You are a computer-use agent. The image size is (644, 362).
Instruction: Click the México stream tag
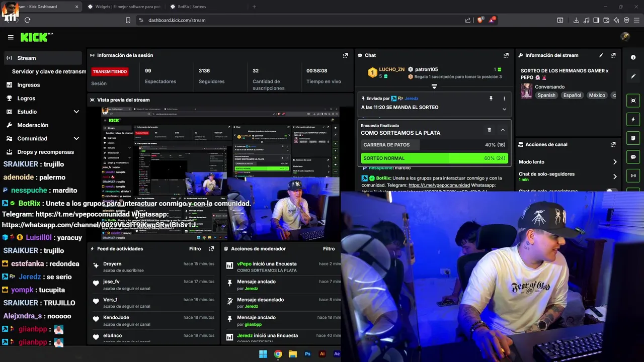point(597,95)
